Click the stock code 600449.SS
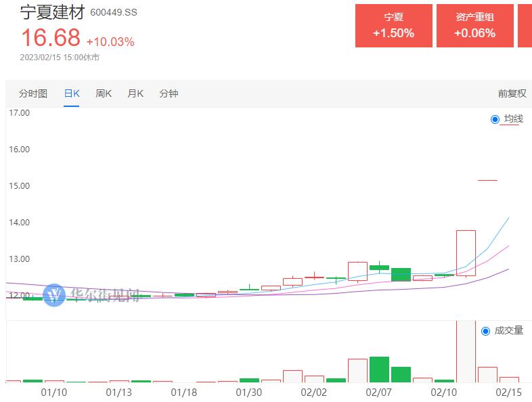The height and width of the screenshot is (402, 532). tap(114, 13)
